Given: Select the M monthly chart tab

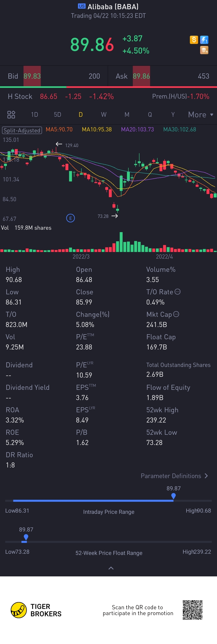Looking at the screenshot, I should click(x=127, y=115).
